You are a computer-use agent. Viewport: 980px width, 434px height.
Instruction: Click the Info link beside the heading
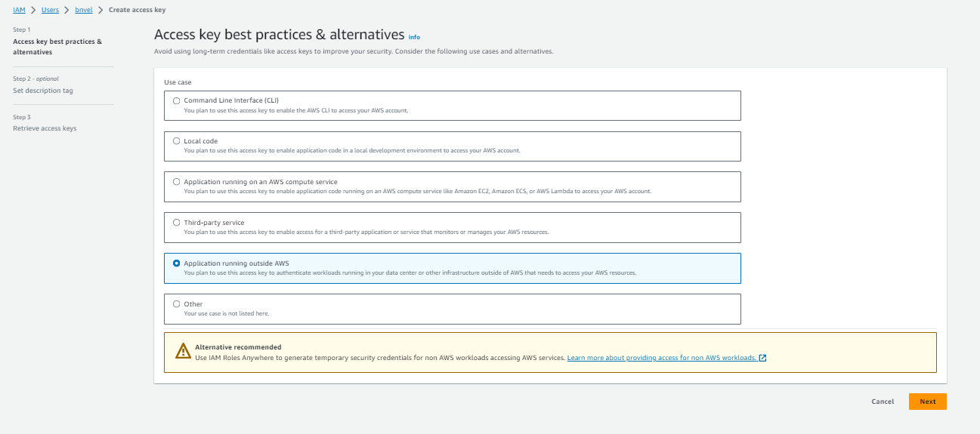click(414, 37)
